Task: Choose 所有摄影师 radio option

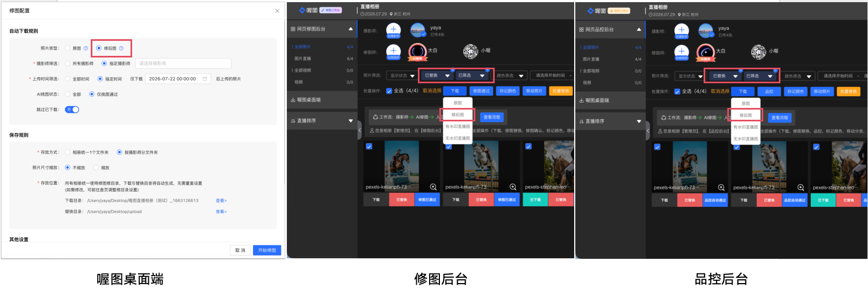Action: coord(68,63)
